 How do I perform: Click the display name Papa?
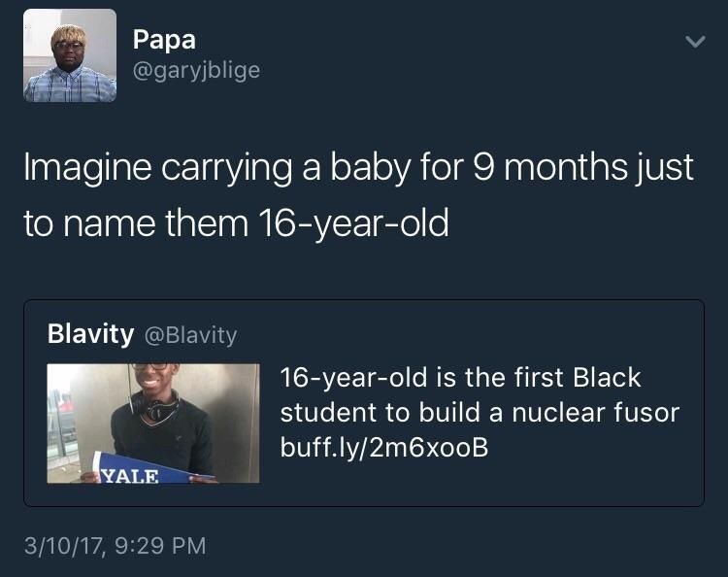(x=164, y=39)
